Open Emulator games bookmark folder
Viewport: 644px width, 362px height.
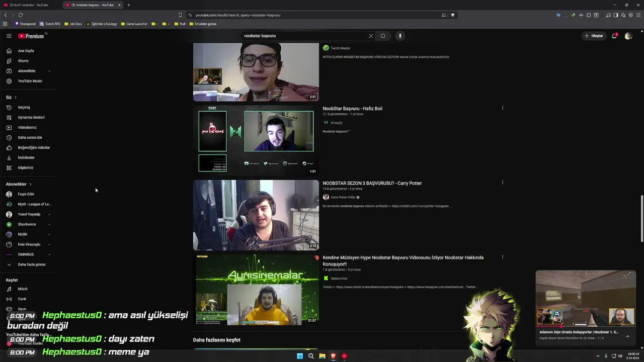pos(203,24)
